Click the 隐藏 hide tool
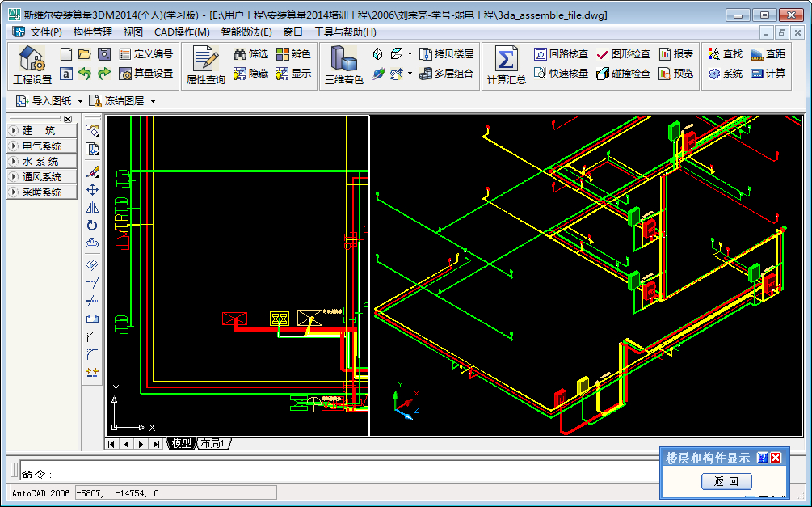Image resolution: width=812 pixels, height=507 pixels. 250,74
